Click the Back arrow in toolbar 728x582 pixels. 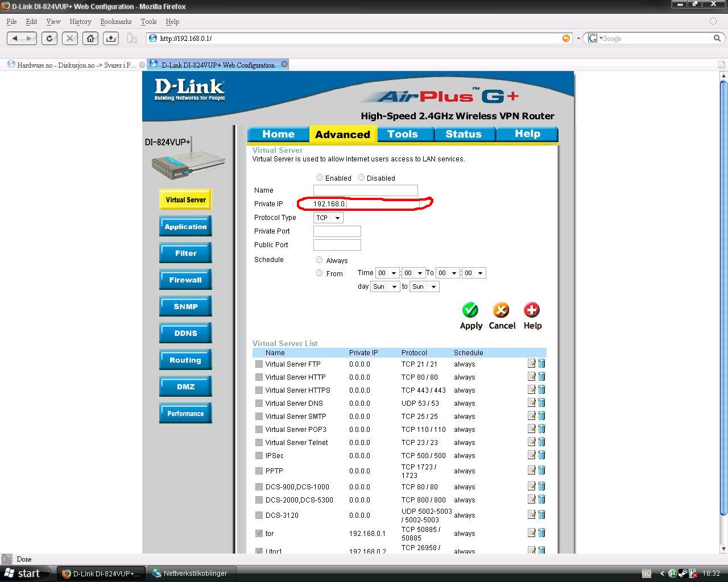[x=15, y=38]
